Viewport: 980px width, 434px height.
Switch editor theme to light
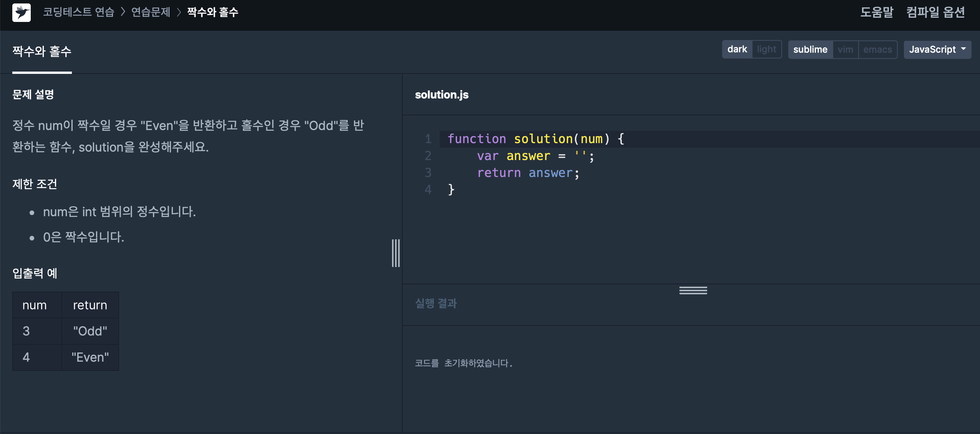tap(766, 49)
